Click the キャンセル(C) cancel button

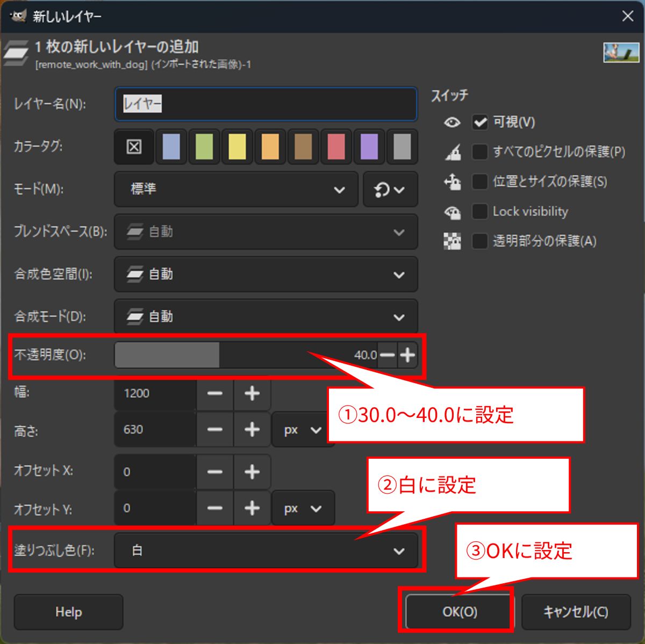[576, 612]
